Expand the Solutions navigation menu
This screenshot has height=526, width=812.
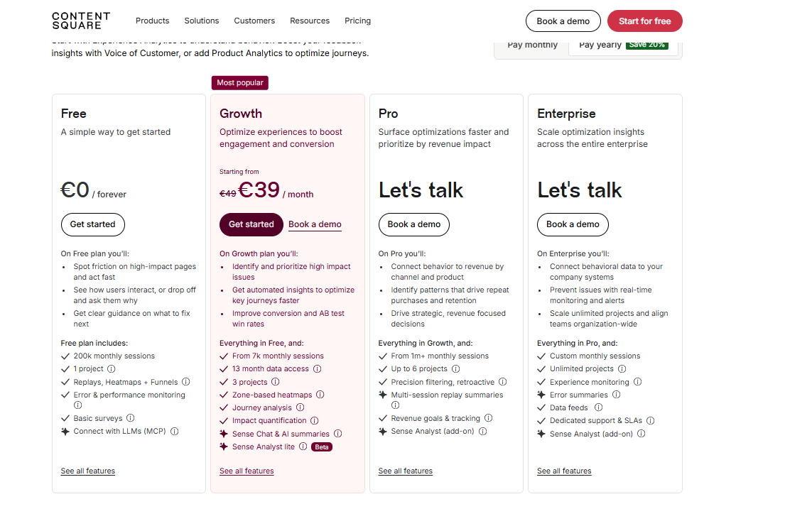(x=202, y=21)
